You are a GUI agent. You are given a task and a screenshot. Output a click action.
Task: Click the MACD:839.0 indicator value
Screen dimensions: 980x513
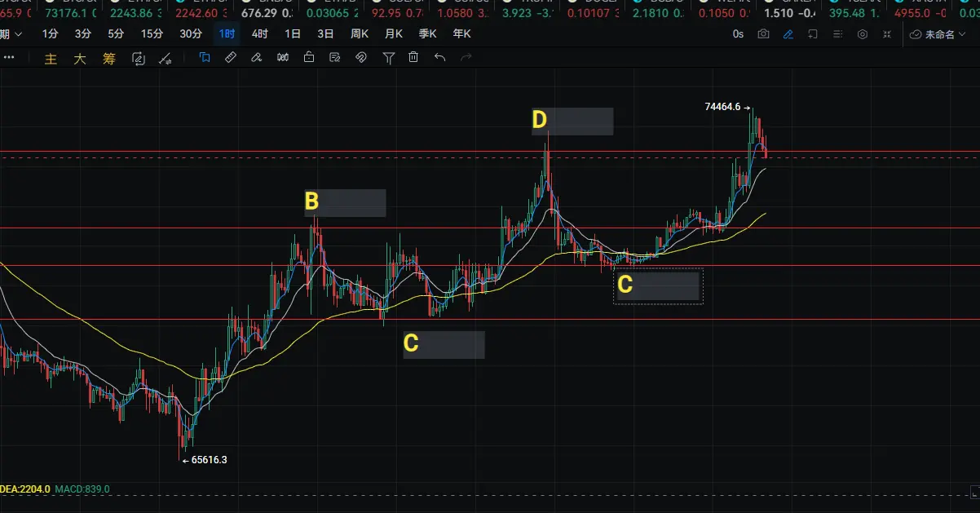pos(82,489)
